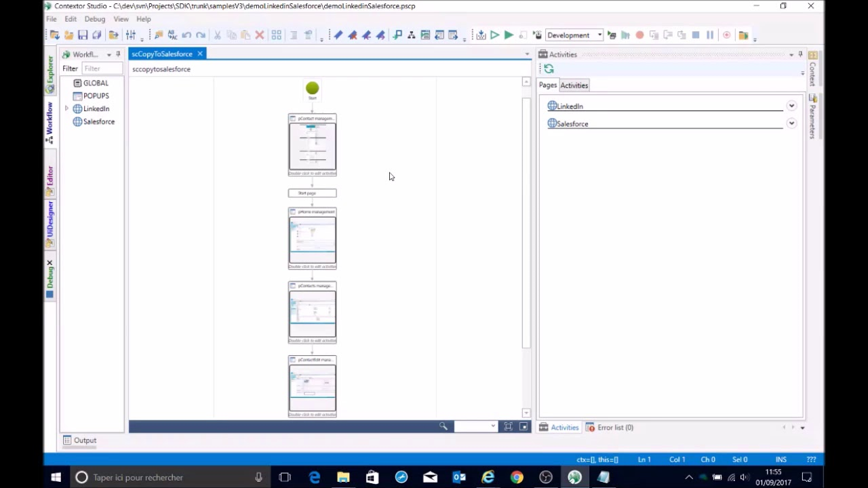Select Salesforce in the workflow tree
This screenshot has height=488, width=868.
(x=99, y=122)
